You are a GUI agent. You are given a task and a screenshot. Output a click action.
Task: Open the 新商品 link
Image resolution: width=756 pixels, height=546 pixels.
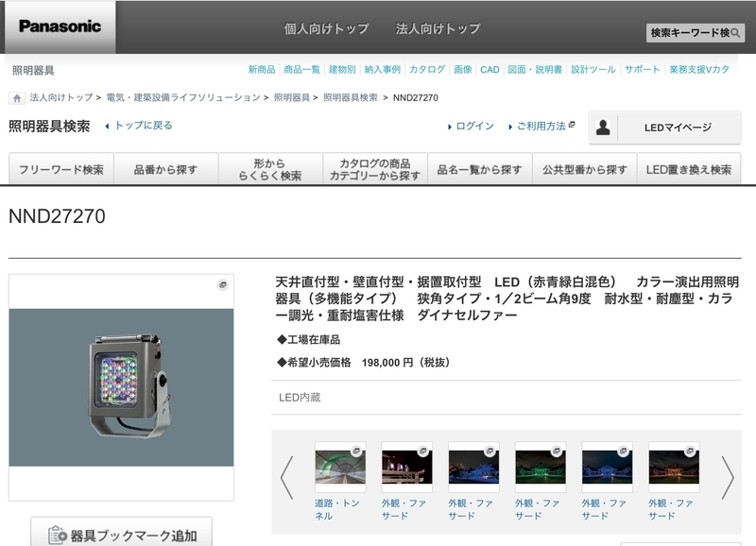262,69
